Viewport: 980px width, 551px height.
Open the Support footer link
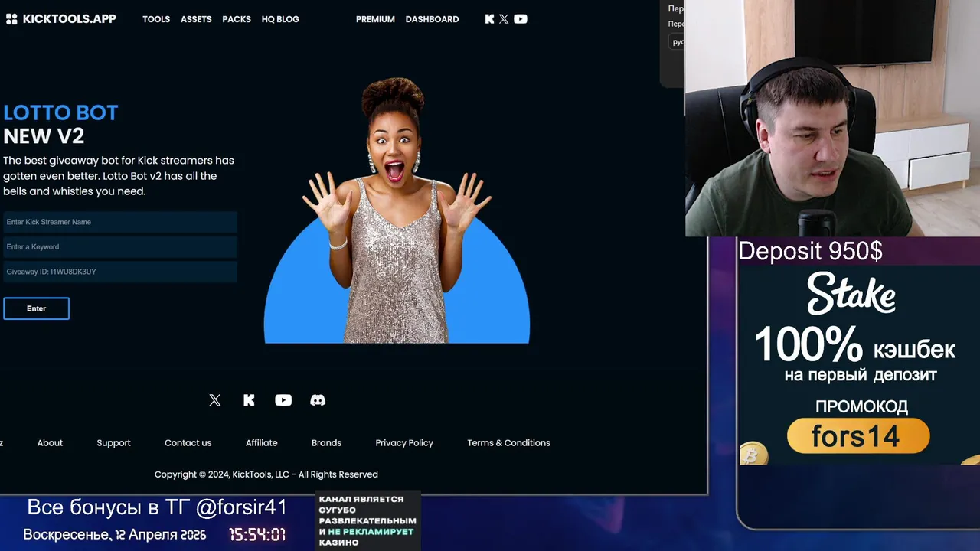pyautogui.click(x=113, y=443)
